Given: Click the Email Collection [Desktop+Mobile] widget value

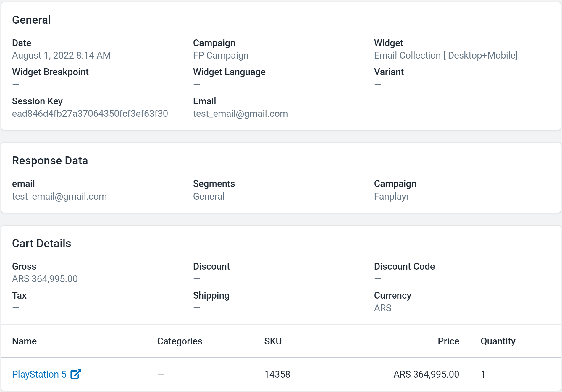Looking at the screenshot, I should [446, 55].
